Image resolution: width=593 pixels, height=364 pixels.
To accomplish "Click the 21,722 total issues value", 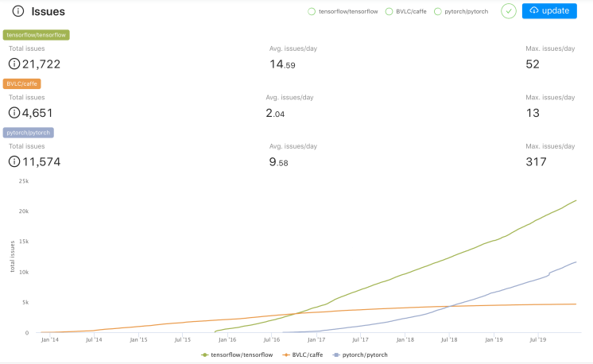I will click(41, 64).
